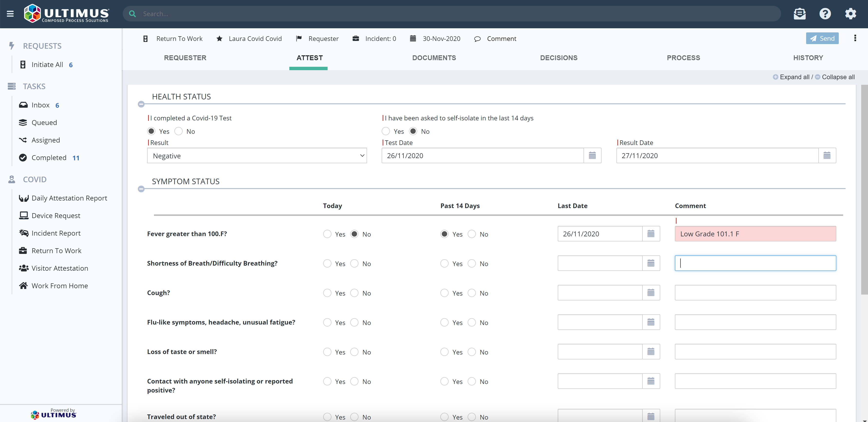Click the Comment speech bubble icon
The height and width of the screenshot is (422, 868).
coord(477,39)
